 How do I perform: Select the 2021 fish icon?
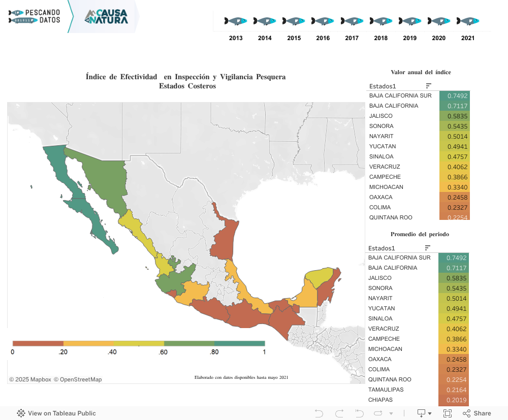pos(468,21)
